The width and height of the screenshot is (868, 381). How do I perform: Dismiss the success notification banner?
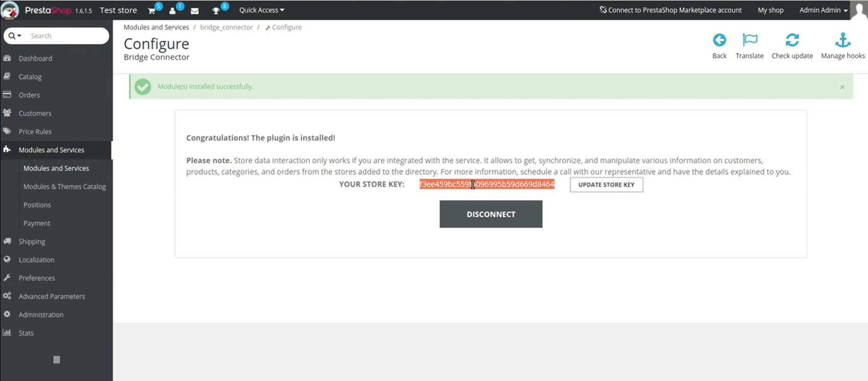(842, 87)
